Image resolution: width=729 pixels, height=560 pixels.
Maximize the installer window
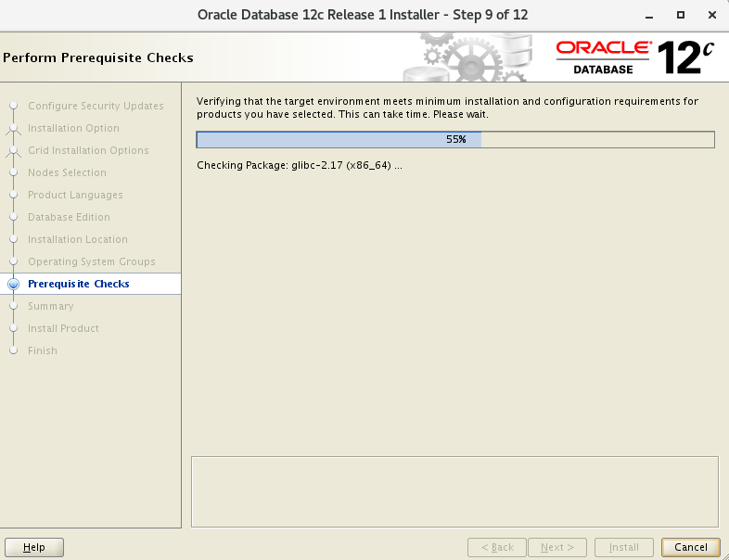coord(680,15)
